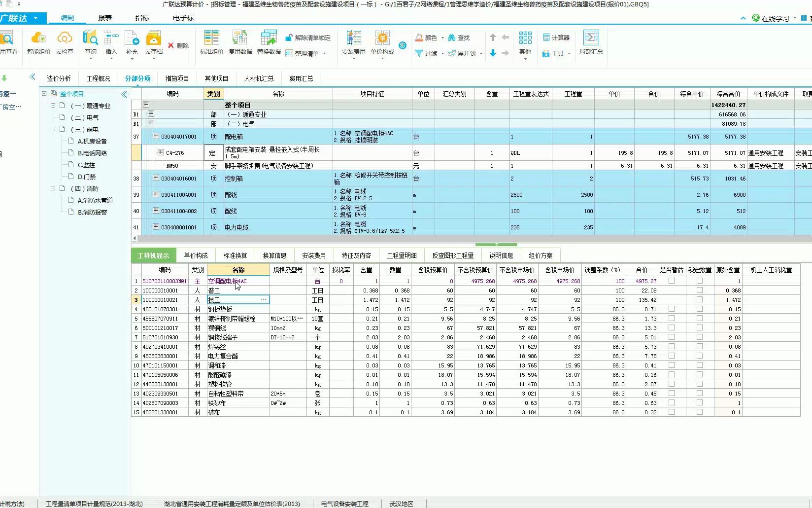Expand the C4-276 quota row
Viewport: 812px width, 508px height.
tap(161, 152)
